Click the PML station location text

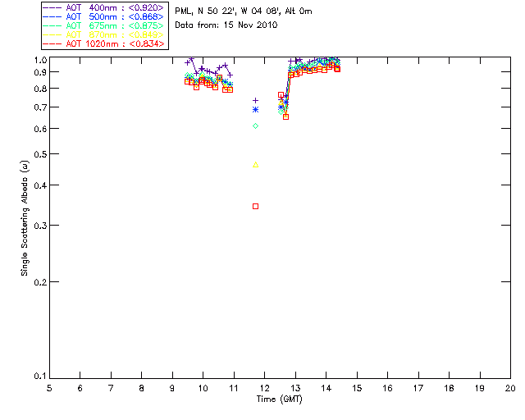pos(244,11)
